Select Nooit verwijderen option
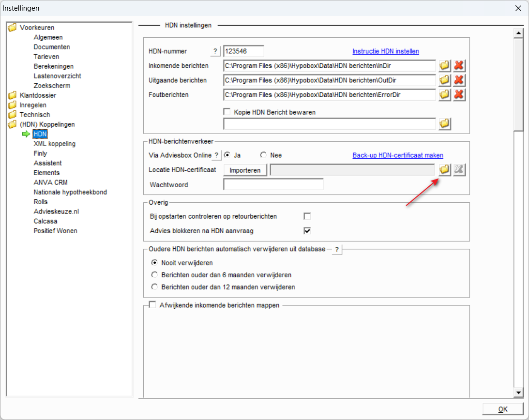The width and height of the screenshot is (529, 420). pyautogui.click(x=154, y=262)
